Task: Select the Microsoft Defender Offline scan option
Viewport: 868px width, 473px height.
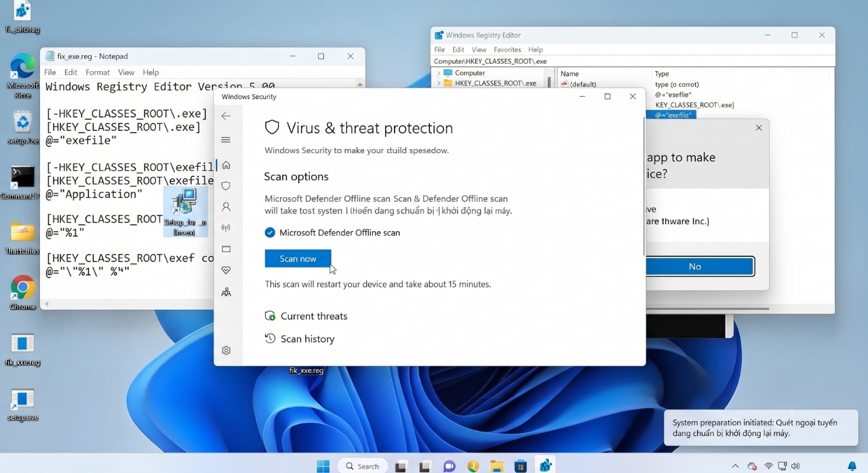Action: 332,232
